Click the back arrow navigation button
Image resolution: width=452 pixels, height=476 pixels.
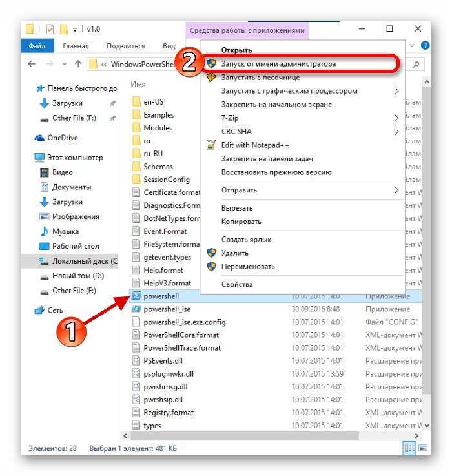point(32,64)
